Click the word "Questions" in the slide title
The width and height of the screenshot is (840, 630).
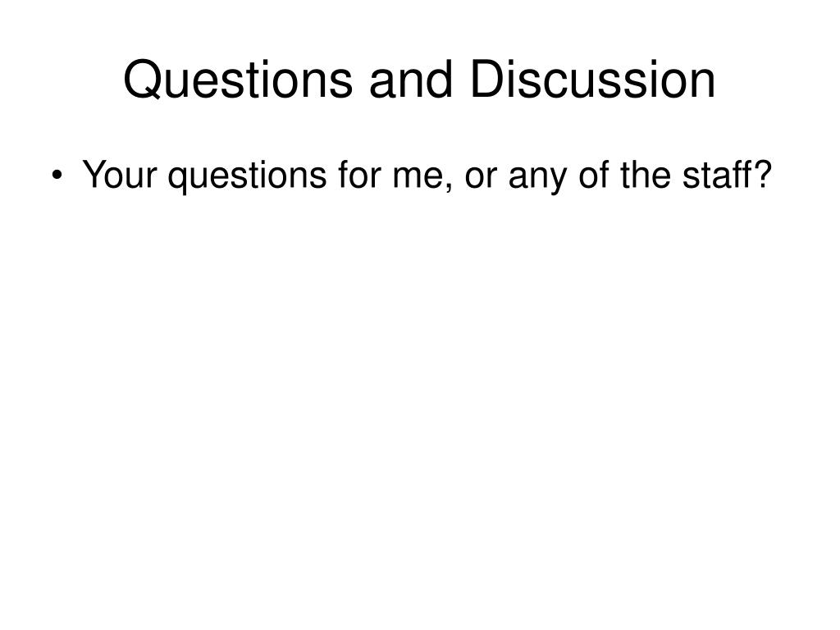pyautogui.click(x=238, y=80)
